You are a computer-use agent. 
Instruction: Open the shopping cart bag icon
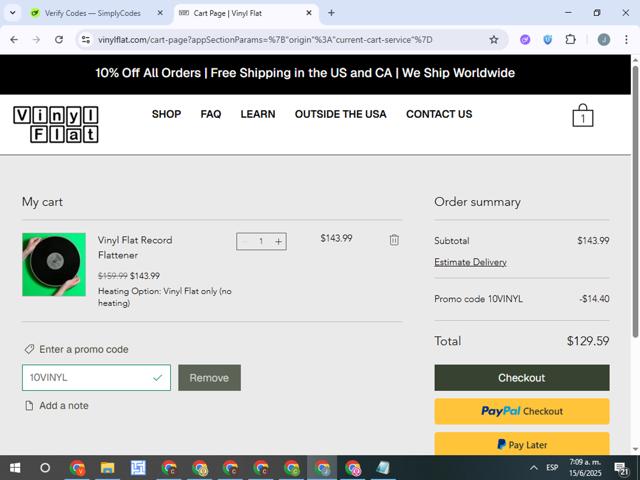click(x=582, y=116)
